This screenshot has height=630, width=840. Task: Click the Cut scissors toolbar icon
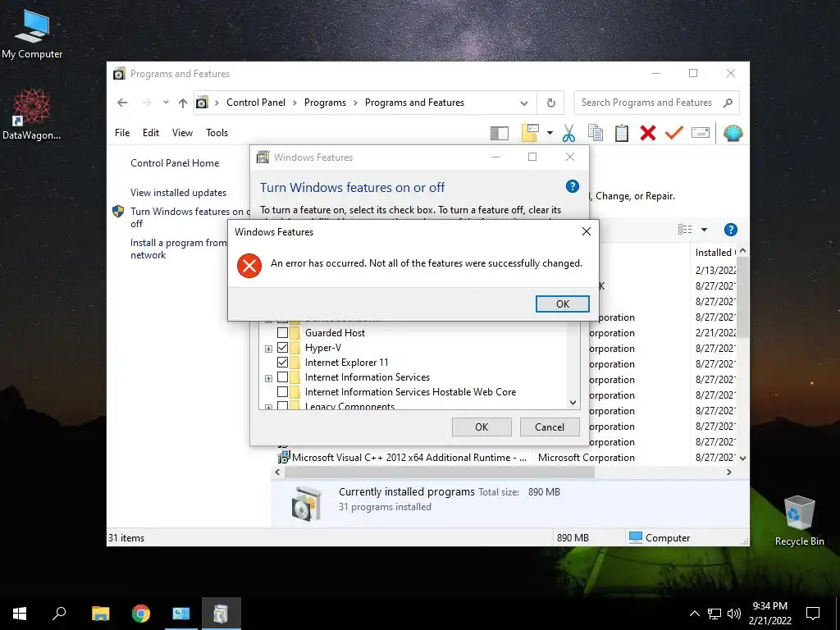point(568,133)
